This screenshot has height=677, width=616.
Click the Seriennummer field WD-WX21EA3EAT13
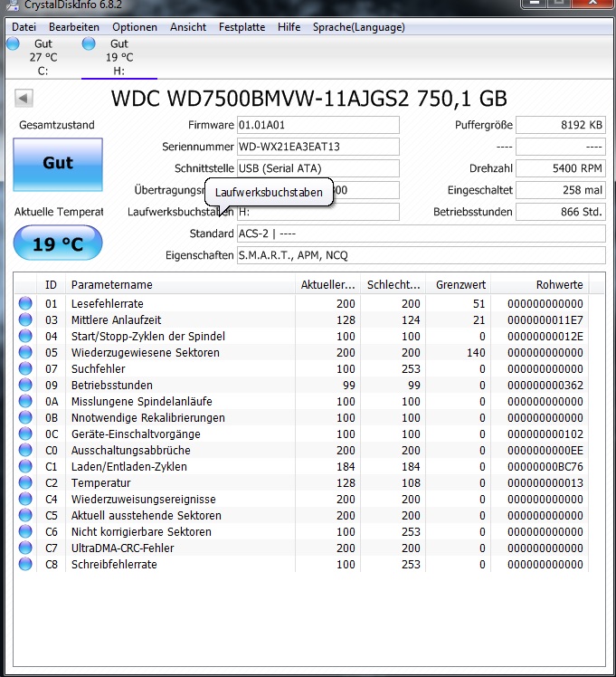317,147
